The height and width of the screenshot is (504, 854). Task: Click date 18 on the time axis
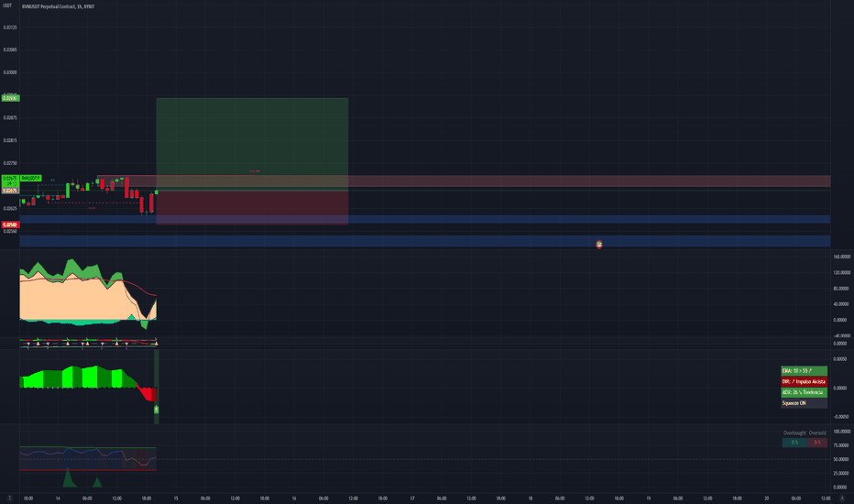[531, 498]
